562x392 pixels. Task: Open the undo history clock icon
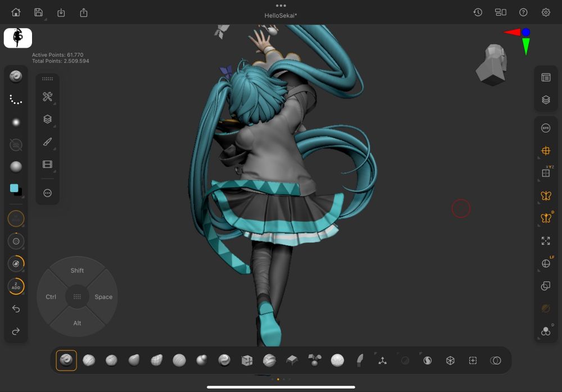[x=477, y=12]
